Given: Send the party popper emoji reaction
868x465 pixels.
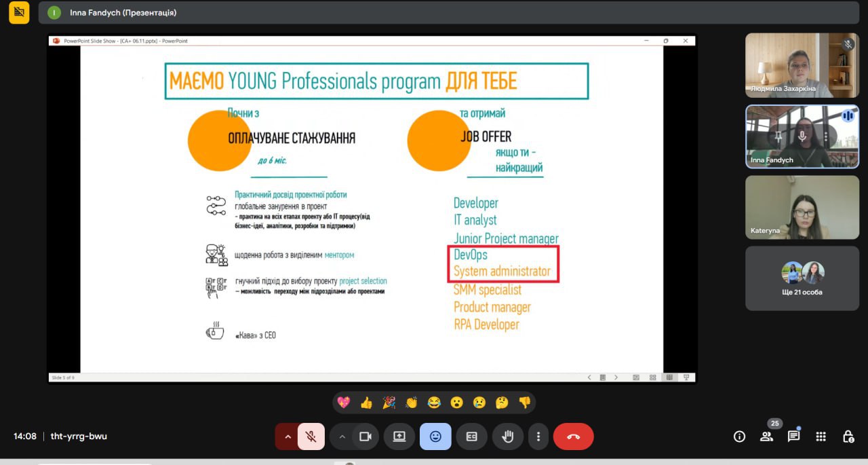Looking at the screenshot, I should click(389, 403).
